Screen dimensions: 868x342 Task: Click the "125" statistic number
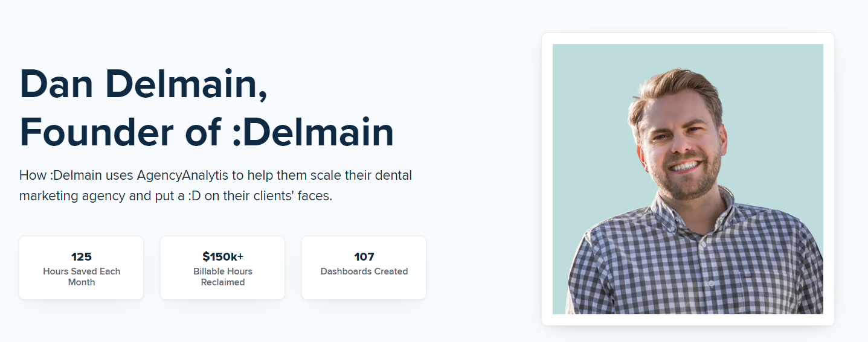click(x=82, y=256)
